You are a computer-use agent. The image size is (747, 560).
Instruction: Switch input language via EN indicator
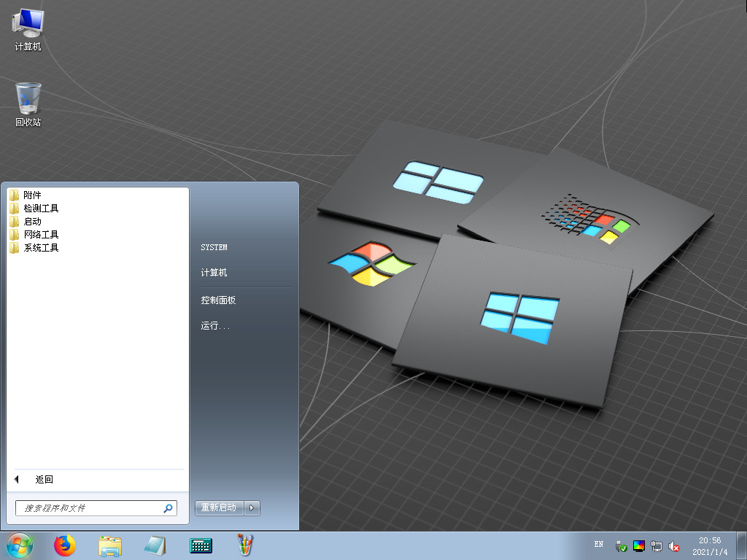[599, 544]
